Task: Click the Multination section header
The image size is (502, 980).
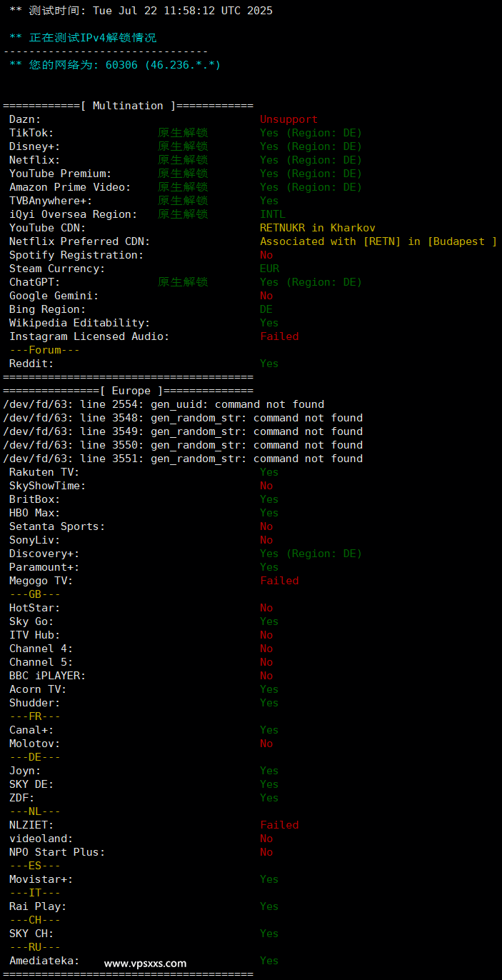Action: pyautogui.click(x=128, y=106)
